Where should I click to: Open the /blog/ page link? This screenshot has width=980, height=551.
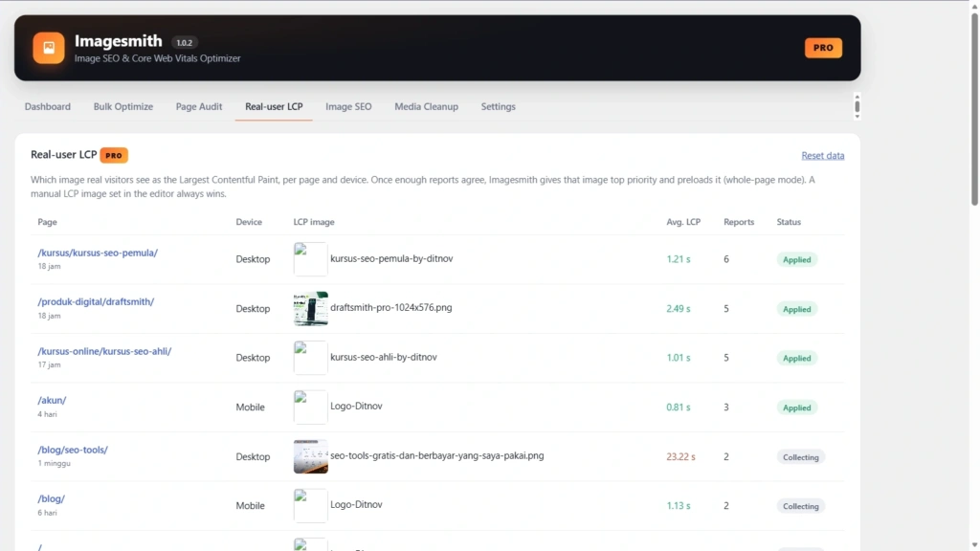(52, 499)
